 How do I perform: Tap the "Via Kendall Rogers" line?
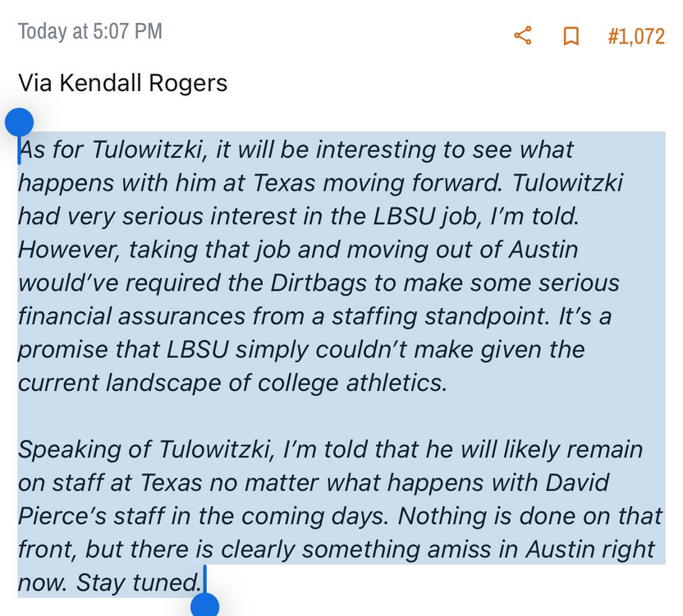[x=123, y=83]
